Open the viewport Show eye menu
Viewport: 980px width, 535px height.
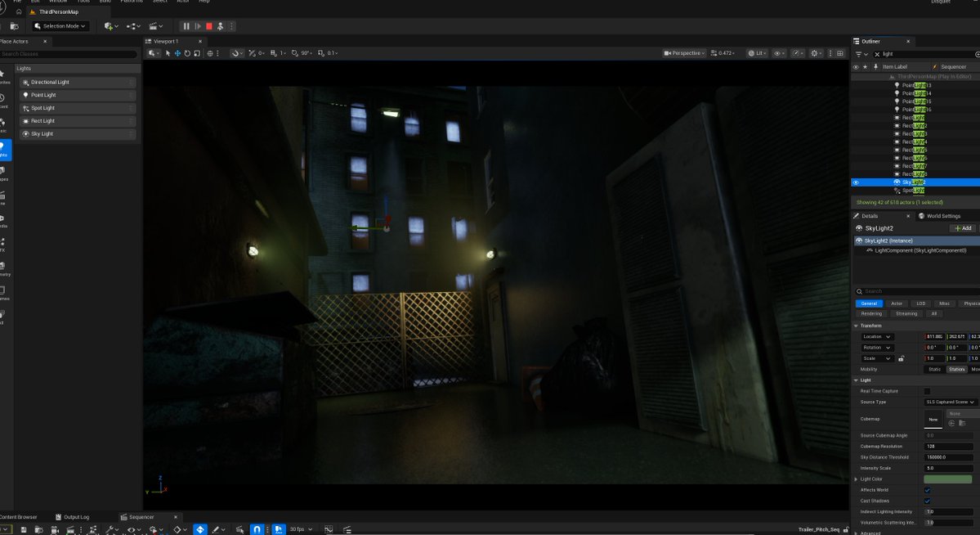point(780,53)
